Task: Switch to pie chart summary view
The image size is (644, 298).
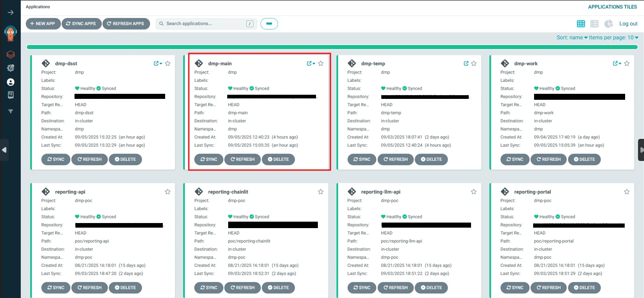Action: click(x=609, y=24)
